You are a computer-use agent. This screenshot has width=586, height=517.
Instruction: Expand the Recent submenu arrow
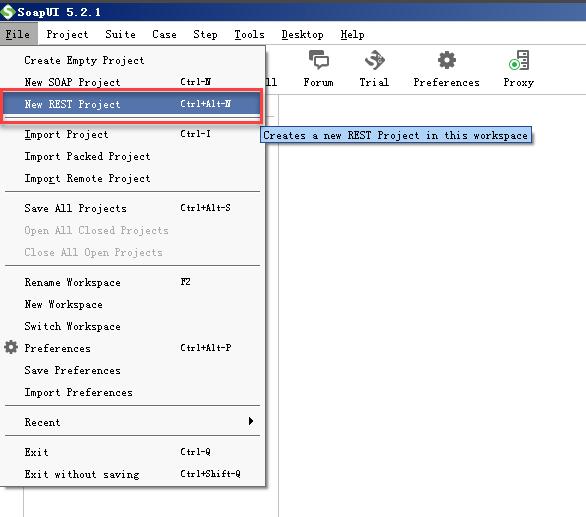pos(251,421)
